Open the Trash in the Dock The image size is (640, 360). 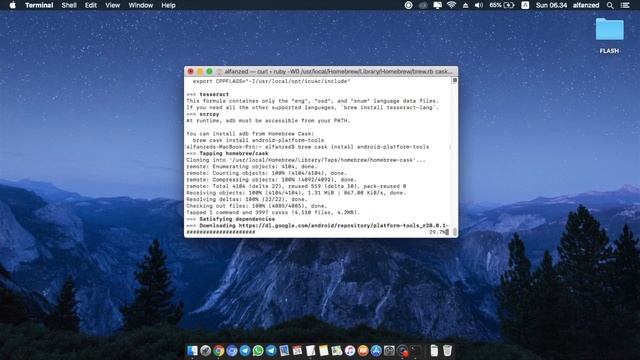click(447, 350)
